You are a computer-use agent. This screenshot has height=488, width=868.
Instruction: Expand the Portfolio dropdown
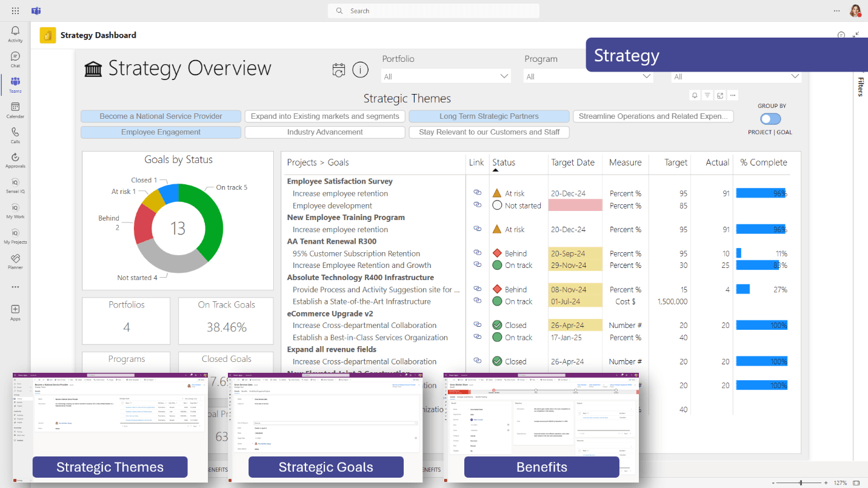tap(446, 76)
